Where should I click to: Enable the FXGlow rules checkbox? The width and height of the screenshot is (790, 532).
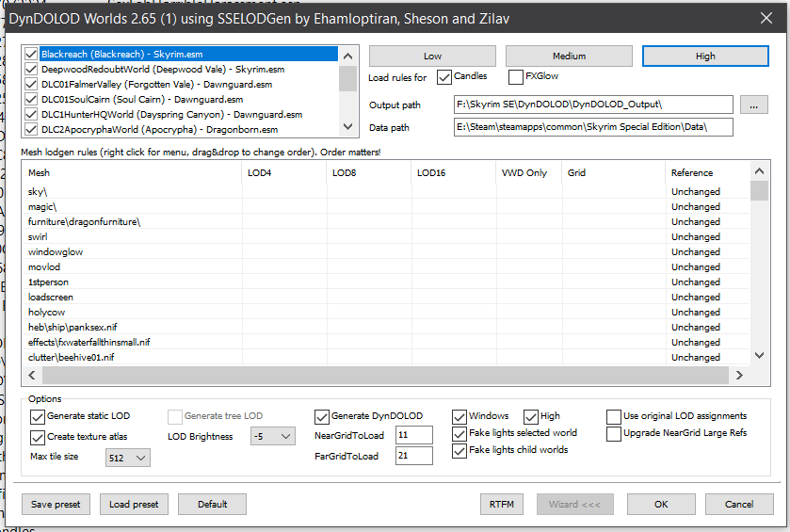[516, 77]
